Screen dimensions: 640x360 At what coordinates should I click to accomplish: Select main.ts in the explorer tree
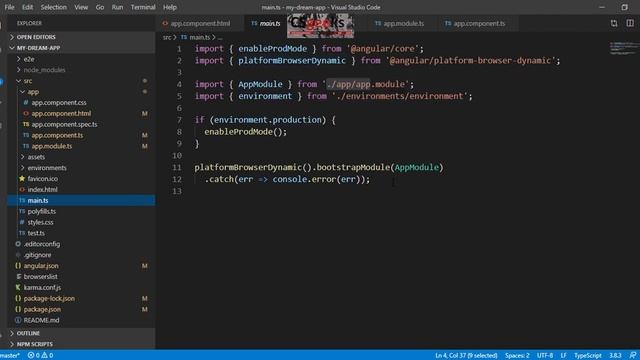tap(81, 200)
